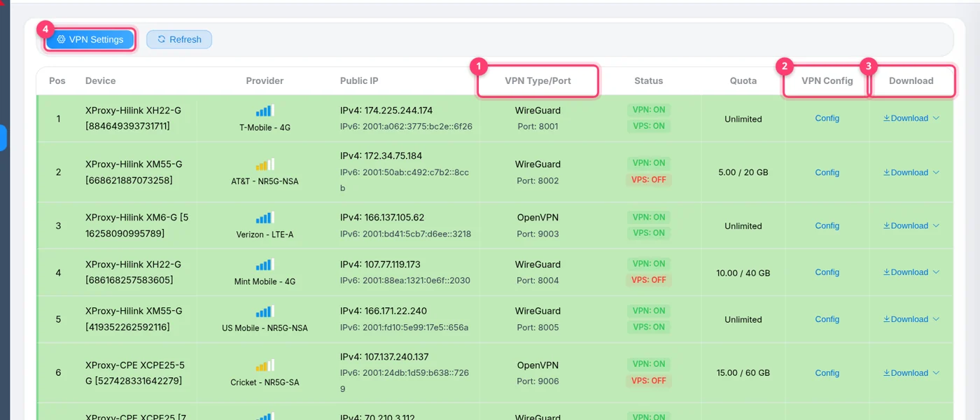Click VPS: ON badge for port 9003
Screen dimensions: 980x420
click(649, 233)
